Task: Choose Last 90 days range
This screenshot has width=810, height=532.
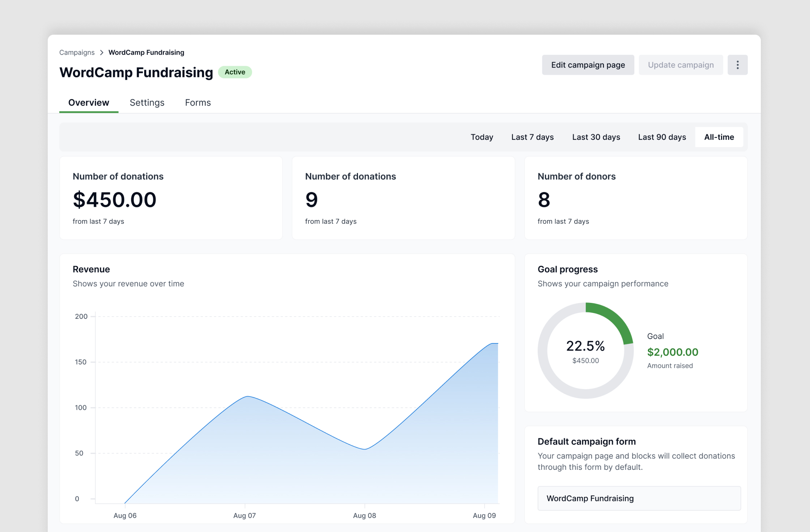Action: 662,137
